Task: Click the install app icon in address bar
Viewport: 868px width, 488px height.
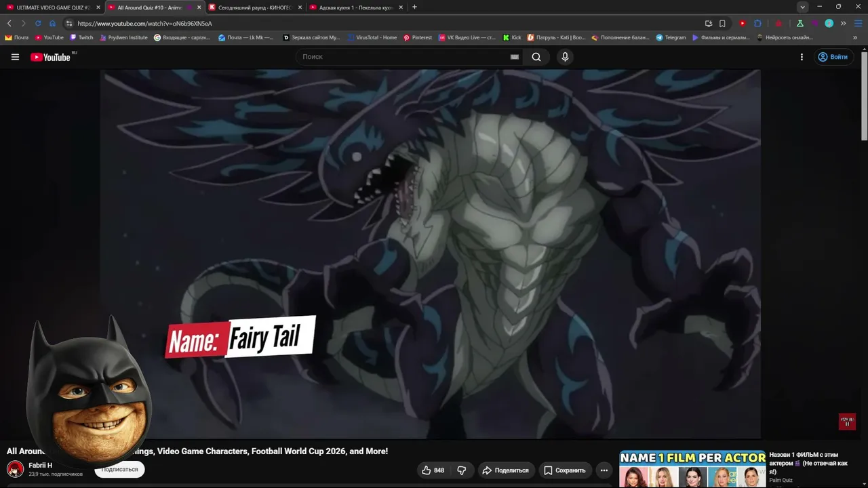Action: pos(709,23)
